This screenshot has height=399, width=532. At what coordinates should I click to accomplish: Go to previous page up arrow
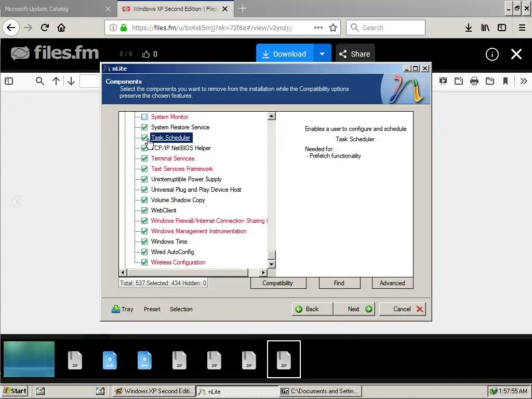(x=56, y=81)
